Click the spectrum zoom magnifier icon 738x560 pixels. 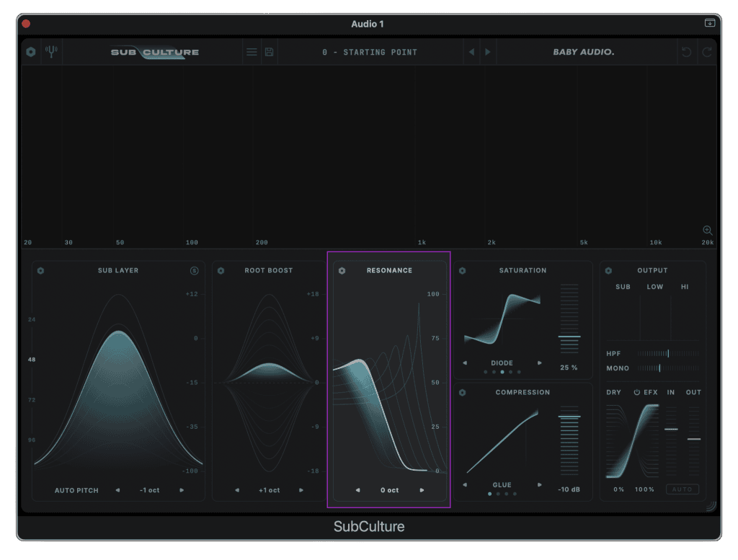pyautogui.click(x=708, y=230)
